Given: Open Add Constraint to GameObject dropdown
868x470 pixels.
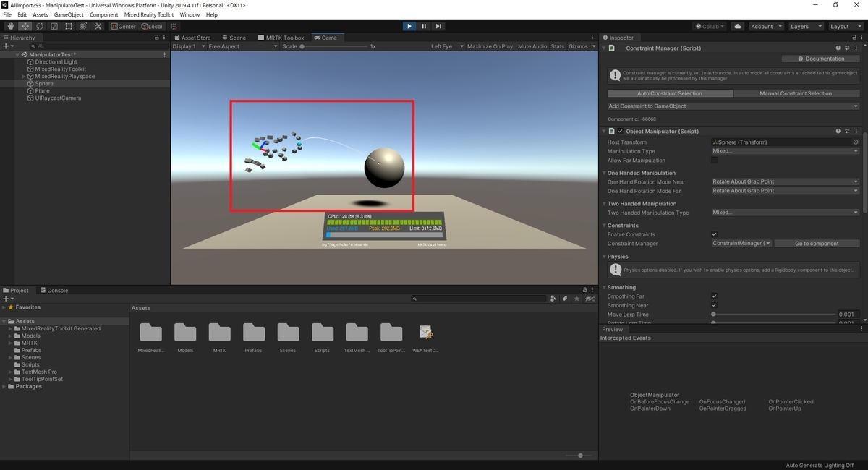Looking at the screenshot, I should tap(733, 106).
